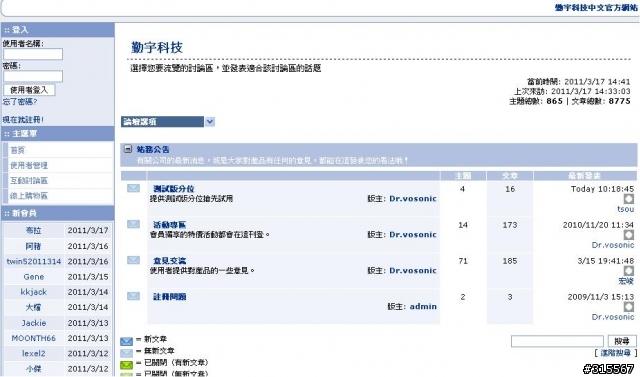Open 使用者管理 menu item
640x377 pixels.
(x=29, y=165)
